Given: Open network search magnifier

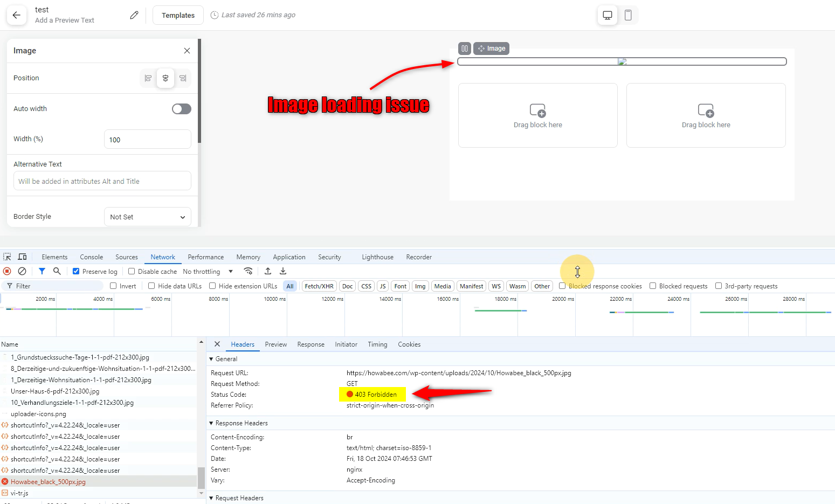Looking at the screenshot, I should (57, 271).
